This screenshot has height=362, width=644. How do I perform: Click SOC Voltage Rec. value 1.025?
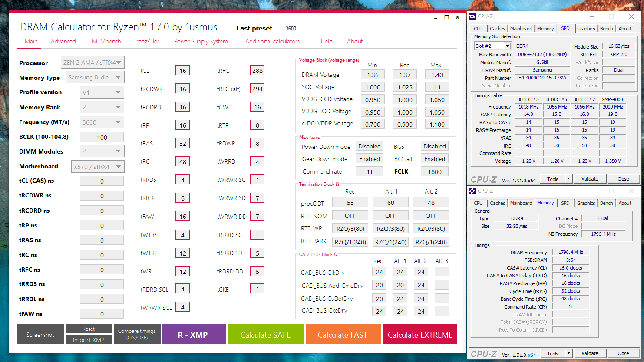point(405,87)
